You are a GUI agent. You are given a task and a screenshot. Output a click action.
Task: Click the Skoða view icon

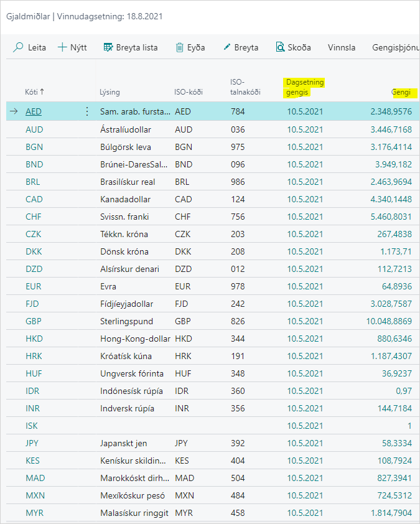coord(280,47)
